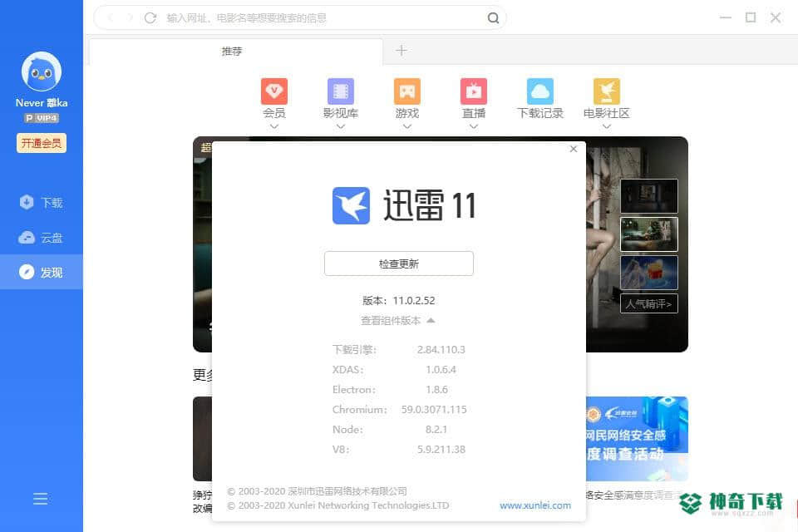Switch to the 推荐 tab

click(236, 52)
